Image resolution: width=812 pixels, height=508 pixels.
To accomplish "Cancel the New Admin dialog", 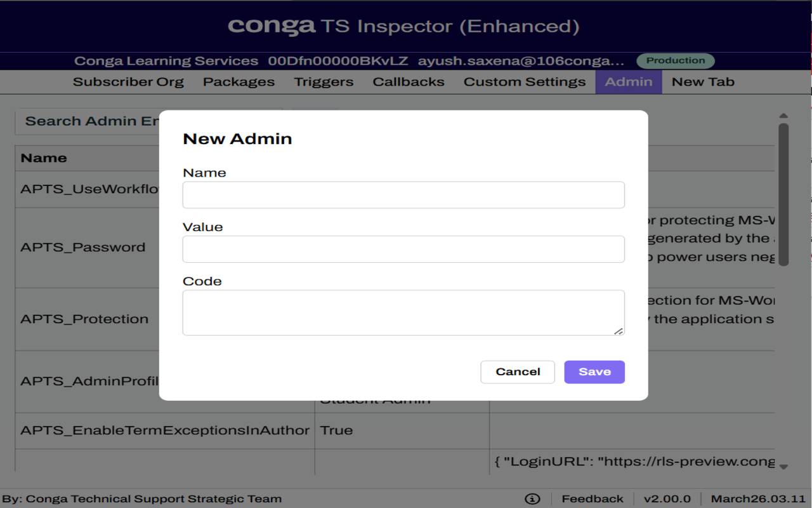I will pyautogui.click(x=518, y=372).
